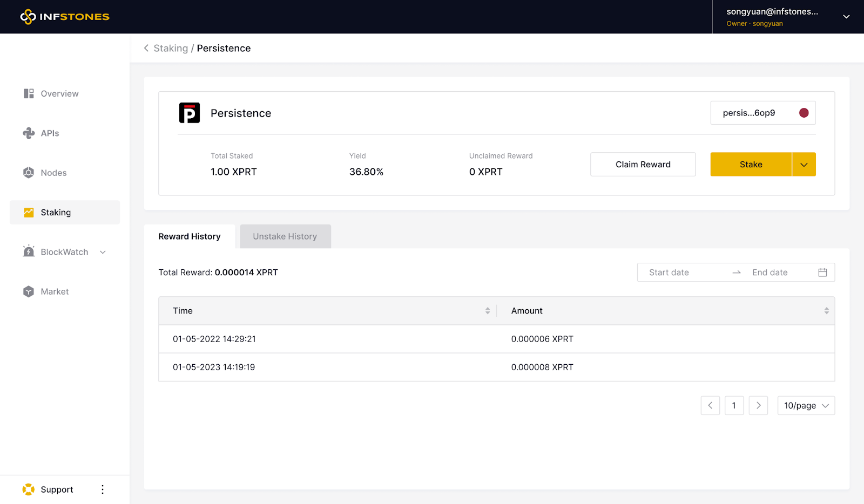The width and height of the screenshot is (864, 504).
Task: Click the Support lifebuoy icon
Action: (29, 489)
